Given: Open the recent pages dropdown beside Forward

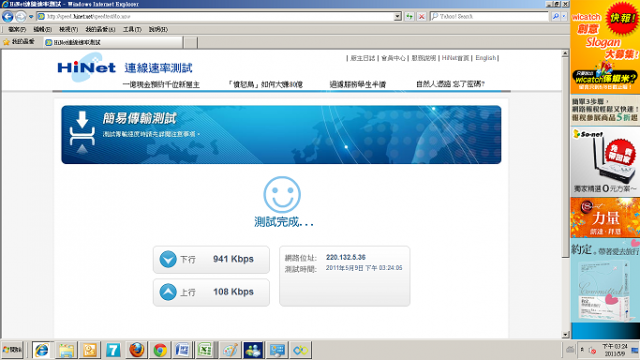Looking at the screenshot, I should pyautogui.click(x=31, y=17).
